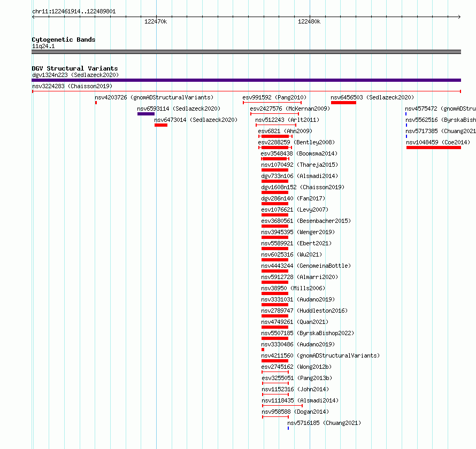Select nsv5716185 (Chuang2021) label
The height and width of the screenshot is (449, 476).
point(324,423)
